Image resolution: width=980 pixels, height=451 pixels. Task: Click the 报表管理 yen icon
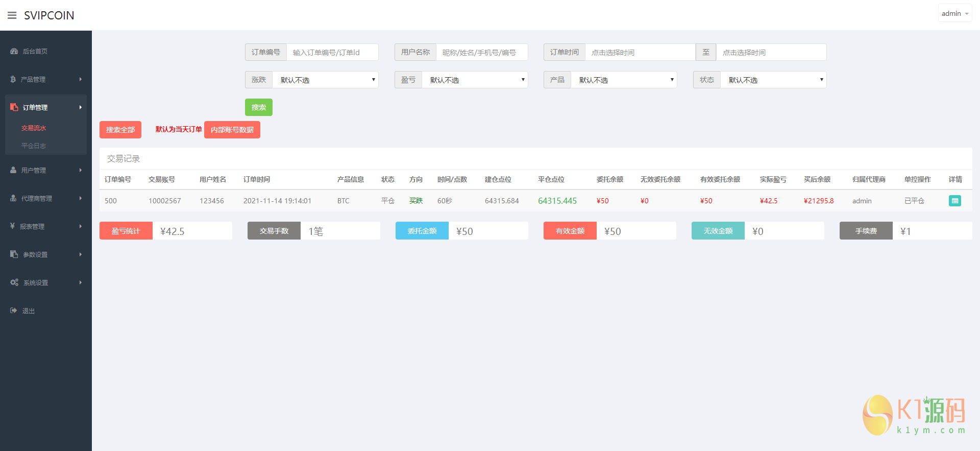(x=12, y=226)
